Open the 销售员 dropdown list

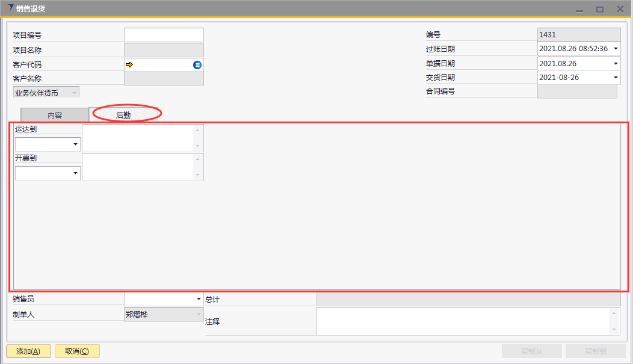click(199, 299)
